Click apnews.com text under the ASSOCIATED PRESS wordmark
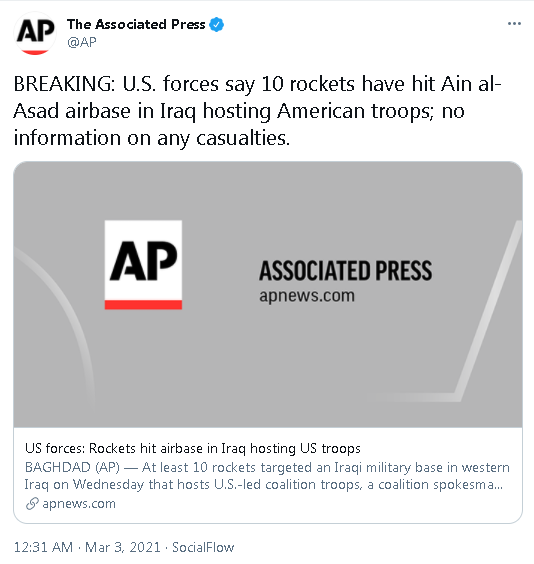 coord(307,296)
